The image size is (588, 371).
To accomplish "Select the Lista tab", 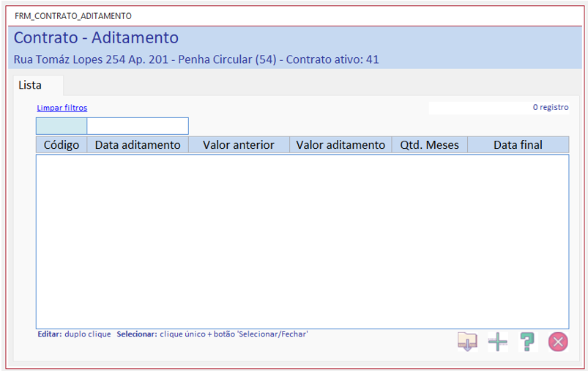I will [x=38, y=85].
